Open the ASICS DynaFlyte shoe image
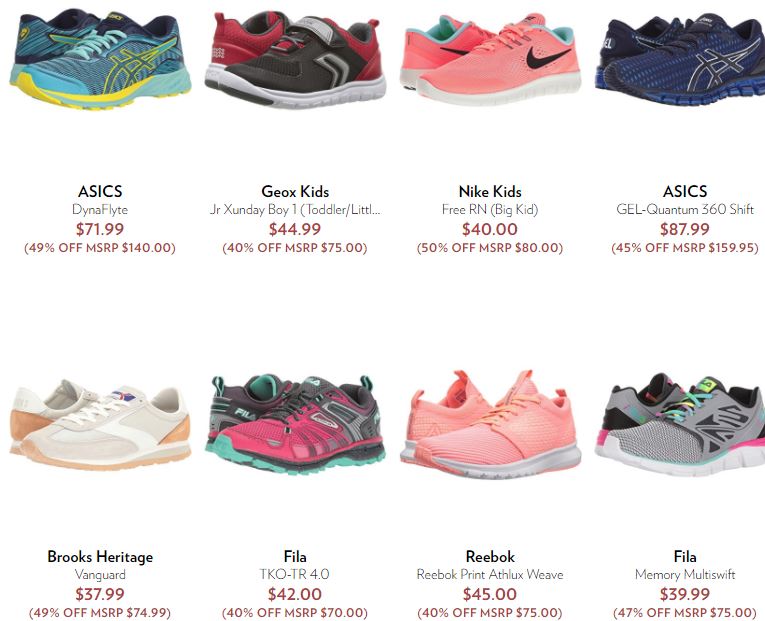 pyautogui.click(x=100, y=59)
